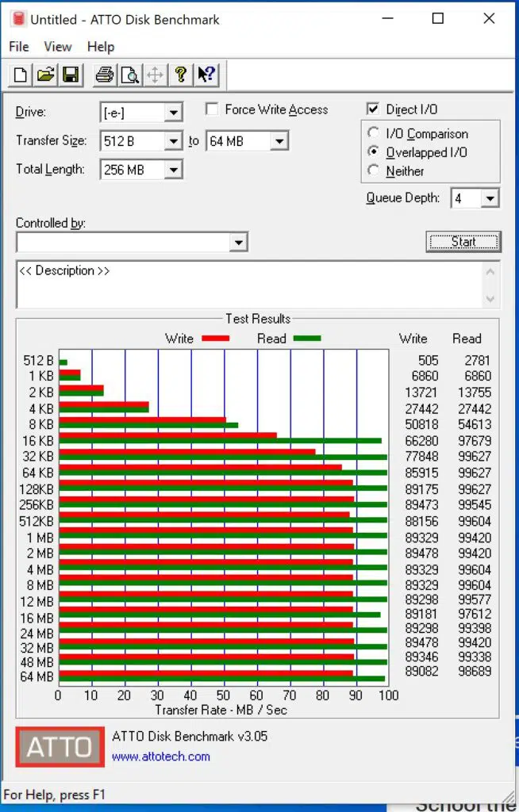The image size is (519, 812).
Task: Click the Start button
Action: [463, 242]
